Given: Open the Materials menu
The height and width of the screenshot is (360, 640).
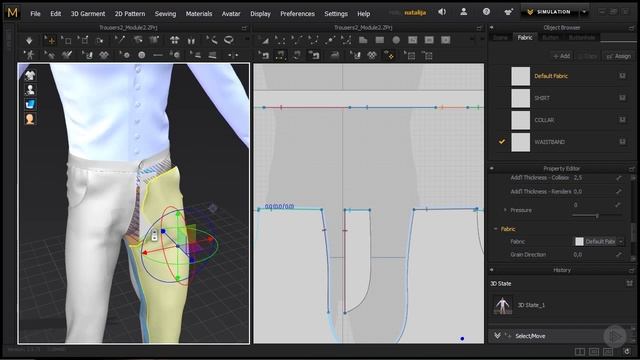Looking at the screenshot, I should pyautogui.click(x=199, y=13).
